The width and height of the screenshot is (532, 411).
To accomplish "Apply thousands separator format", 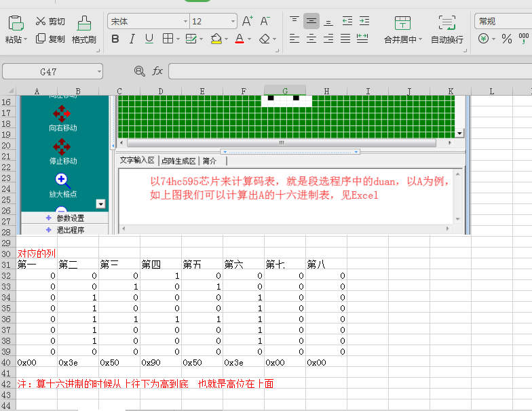I will pyautogui.click(x=524, y=38).
